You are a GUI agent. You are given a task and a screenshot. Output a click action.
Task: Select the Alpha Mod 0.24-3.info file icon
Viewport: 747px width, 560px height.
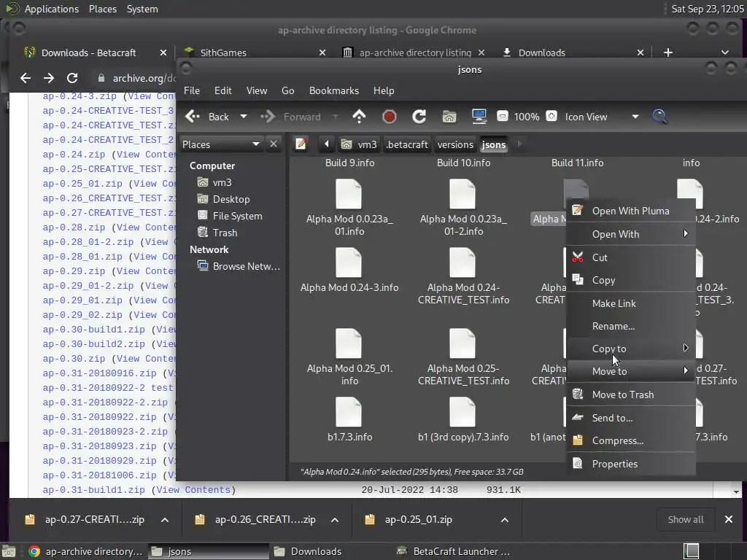point(349,262)
